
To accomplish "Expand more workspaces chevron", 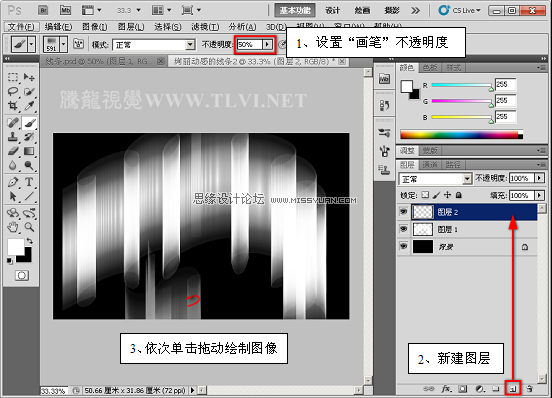I will coord(415,11).
